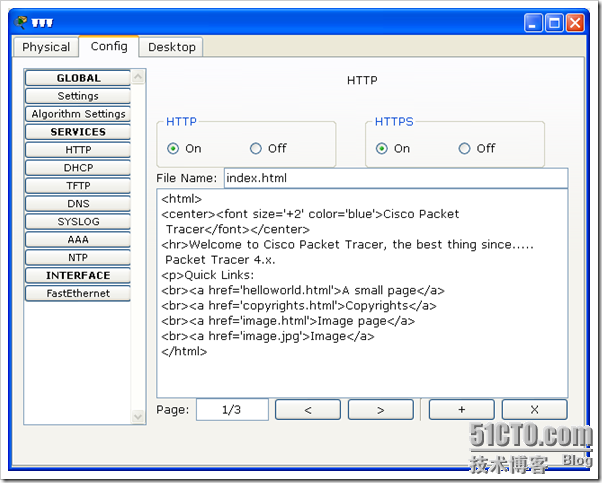Close the Packet Tracer window
Viewport: 602px width, 483px height.
tap(575, 23)
